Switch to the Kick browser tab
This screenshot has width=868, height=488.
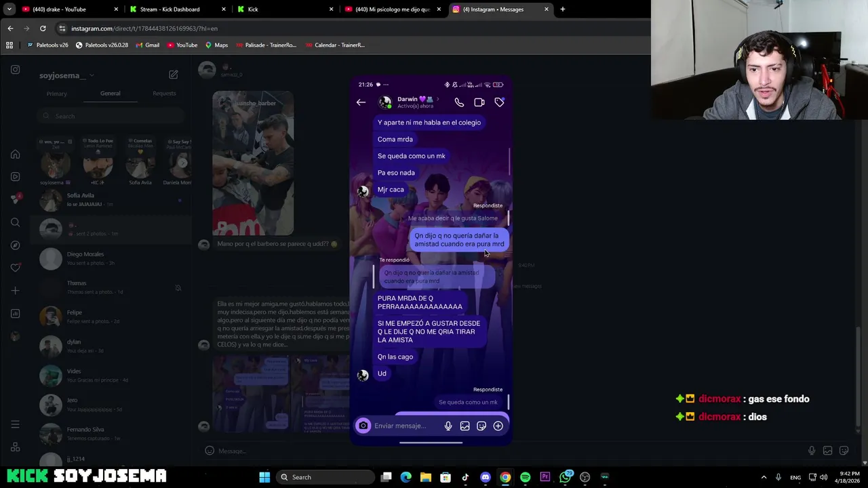point(285,9)
